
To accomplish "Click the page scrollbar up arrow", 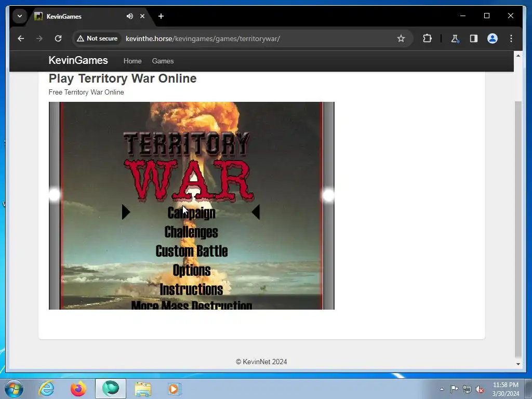I will 518,55.
